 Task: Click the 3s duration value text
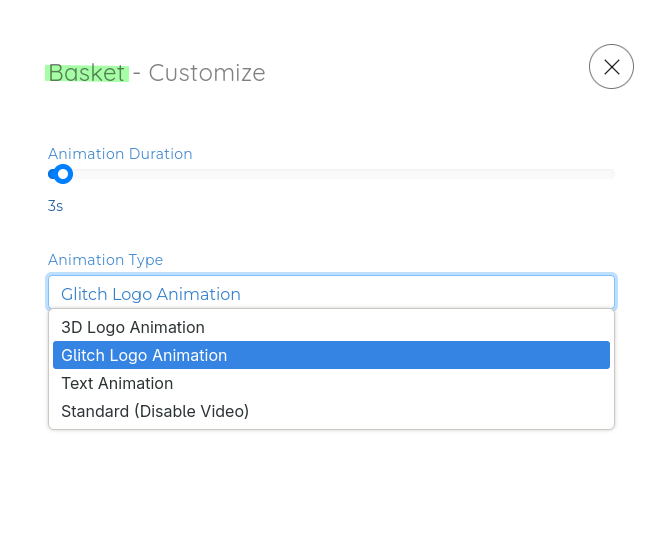point(55,206)
